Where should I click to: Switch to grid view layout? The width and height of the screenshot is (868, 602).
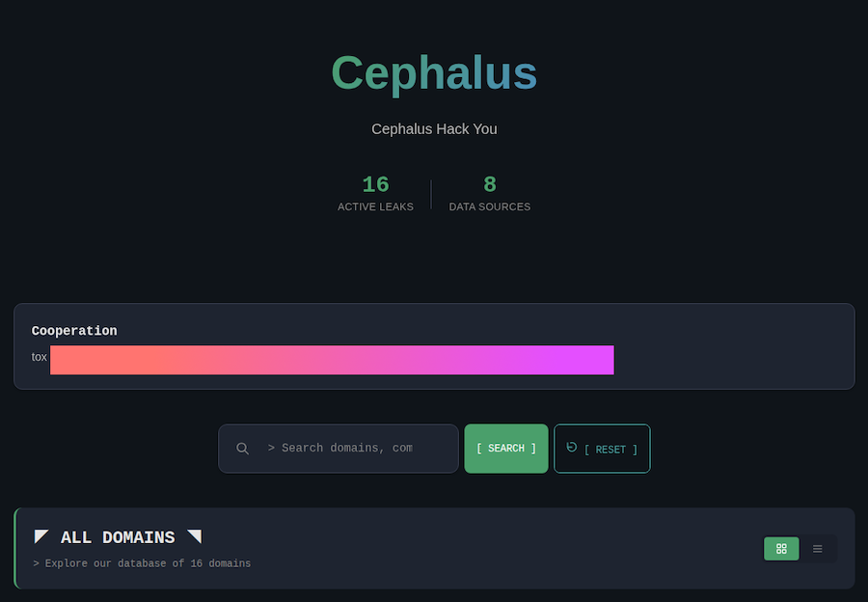tap(781, 549)
